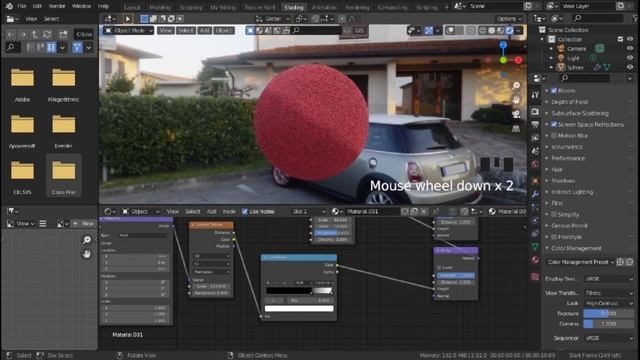Screen dimensions: 640x360
Task: Open the View Transform Filmic dropdown
Action: (609, 293)
